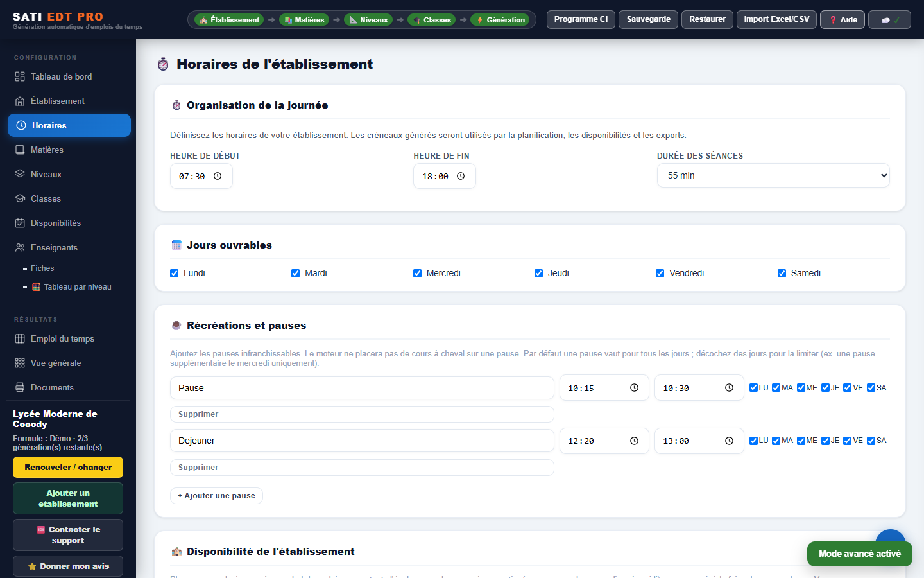Toggle the Jeudi checkbox
Viewport: 924px width, 578px height.
click(538, 274)
